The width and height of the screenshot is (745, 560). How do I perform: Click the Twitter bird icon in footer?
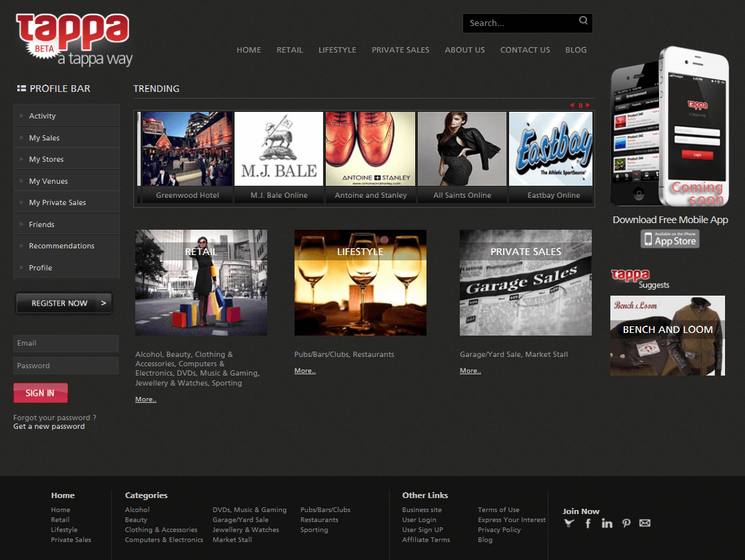(568, 523)
